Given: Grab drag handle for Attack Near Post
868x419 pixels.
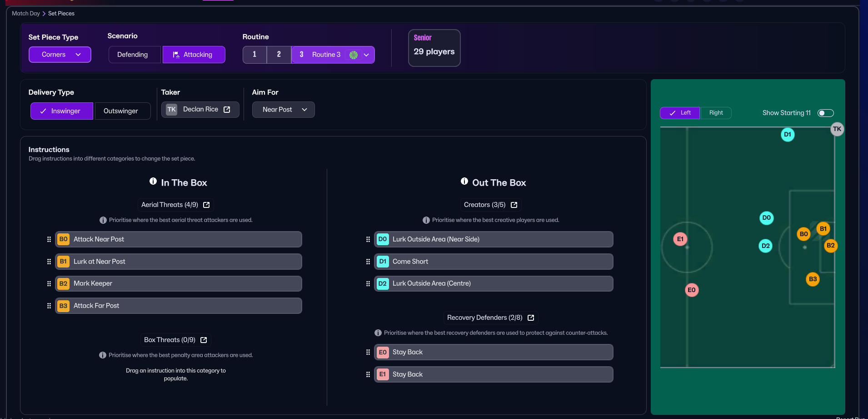Looking at the screenshot, I should [49, 239].
